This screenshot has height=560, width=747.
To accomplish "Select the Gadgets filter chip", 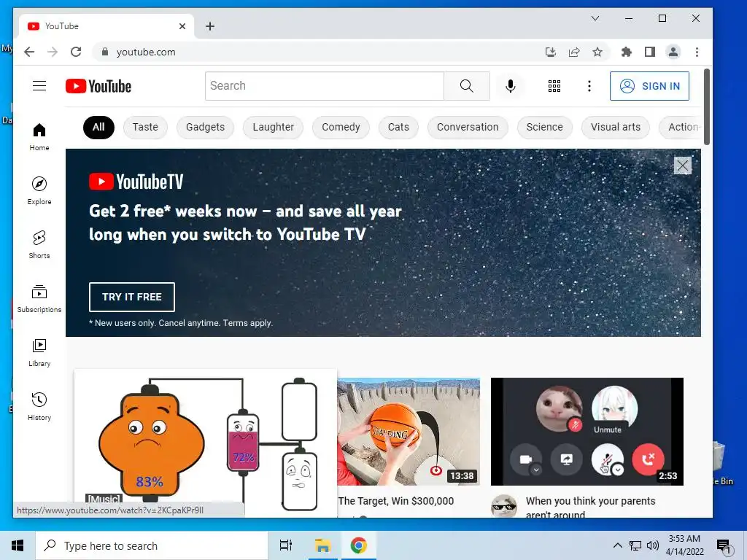I will click(205, 127).
